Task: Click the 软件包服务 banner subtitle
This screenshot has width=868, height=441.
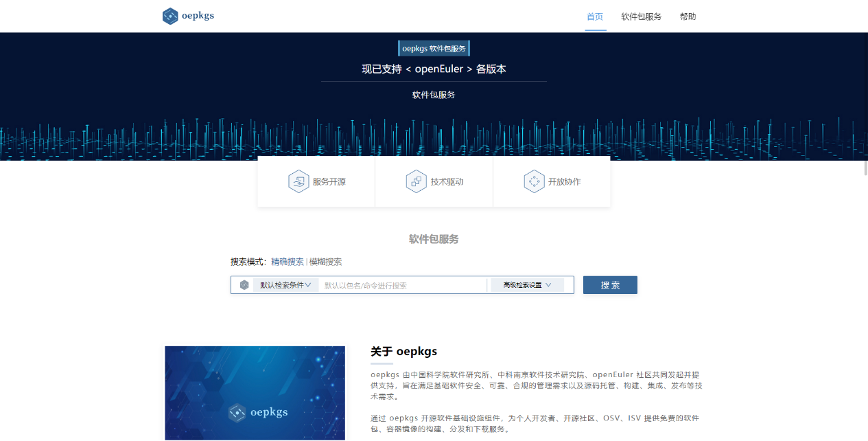Action: point(434,95)
